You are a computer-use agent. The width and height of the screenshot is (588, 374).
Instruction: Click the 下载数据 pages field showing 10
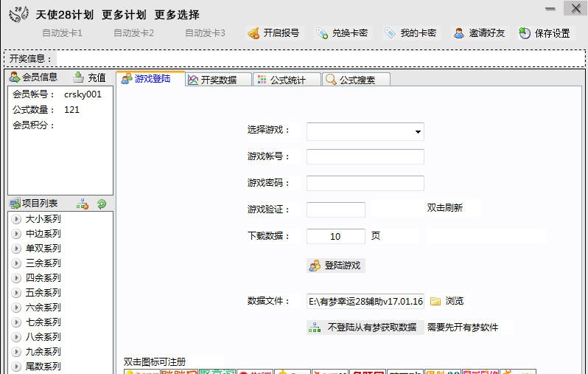(335, 236)
